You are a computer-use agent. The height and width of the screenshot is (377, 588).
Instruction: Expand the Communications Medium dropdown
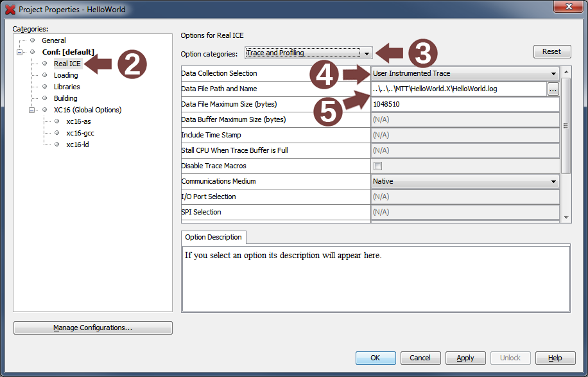coord(553,182)
